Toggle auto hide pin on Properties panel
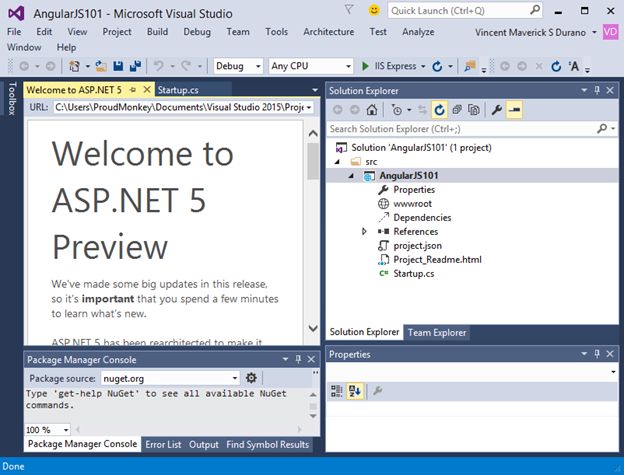624x475 pixels. 597,354
